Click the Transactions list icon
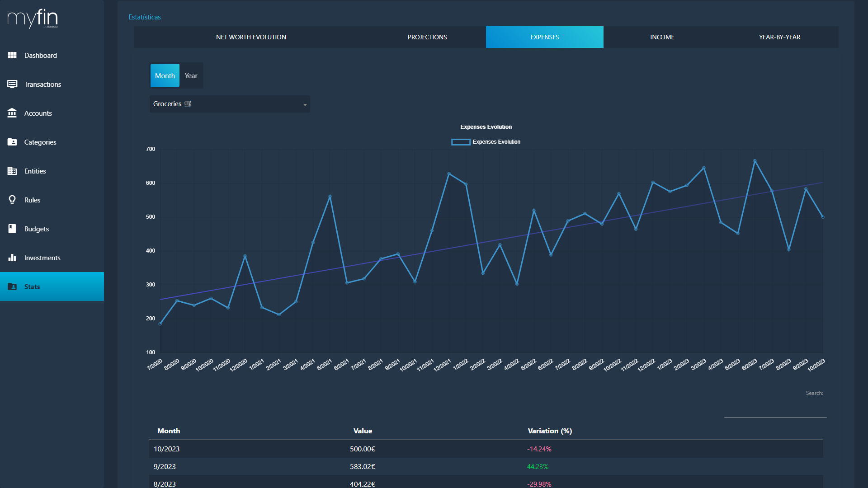 pyautogui.click(x=12, y=84)
